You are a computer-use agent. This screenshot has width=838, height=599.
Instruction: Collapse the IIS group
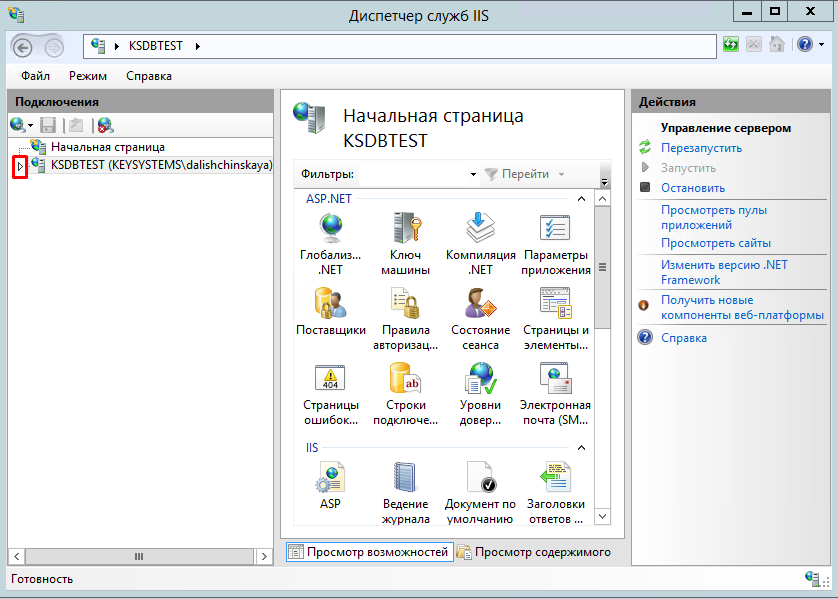pos(581,448)
